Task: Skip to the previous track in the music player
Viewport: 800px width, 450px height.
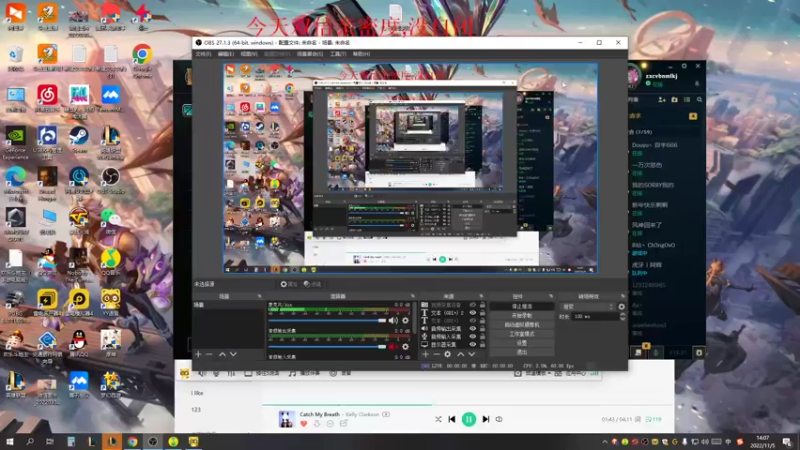Action: pyautogui.click(x=452, y=419)
